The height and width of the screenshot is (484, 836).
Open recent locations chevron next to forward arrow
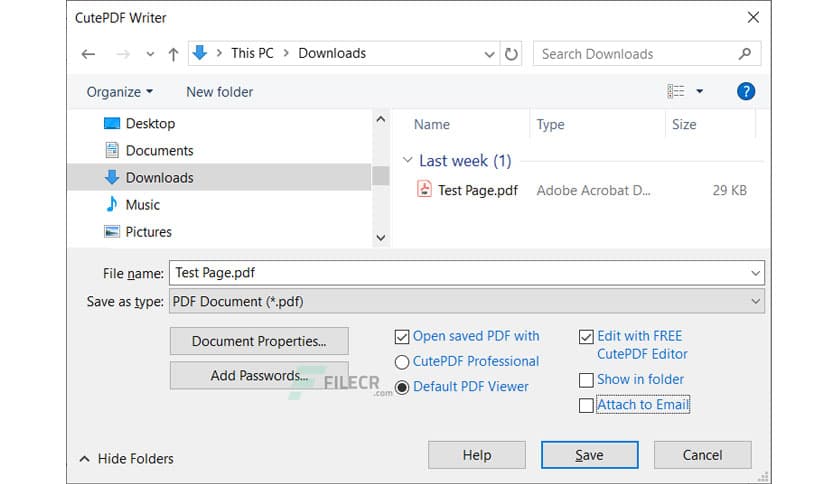pyautogui.click(x=150, y=54)
